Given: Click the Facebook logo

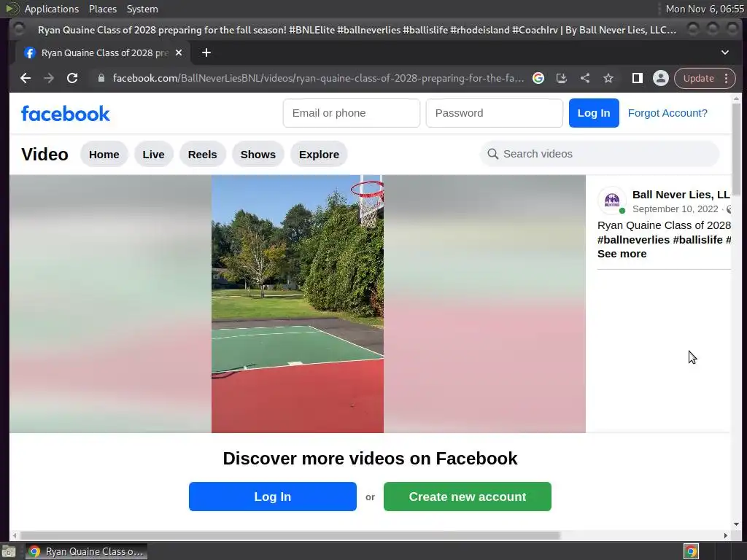Looking at the screenshot, I should click(65, 114).
